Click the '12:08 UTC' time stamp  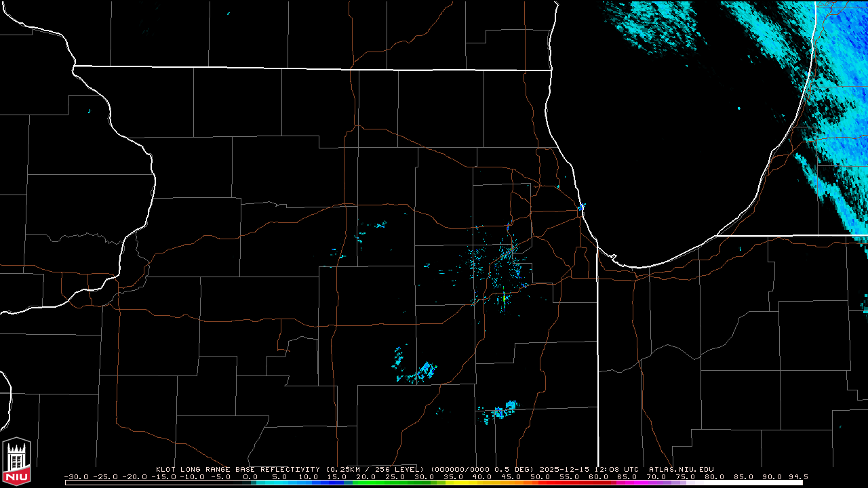(617, 469)
